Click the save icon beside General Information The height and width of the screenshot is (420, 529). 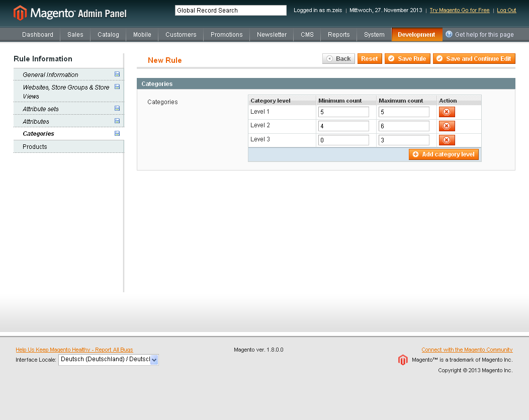coord(117,74)
